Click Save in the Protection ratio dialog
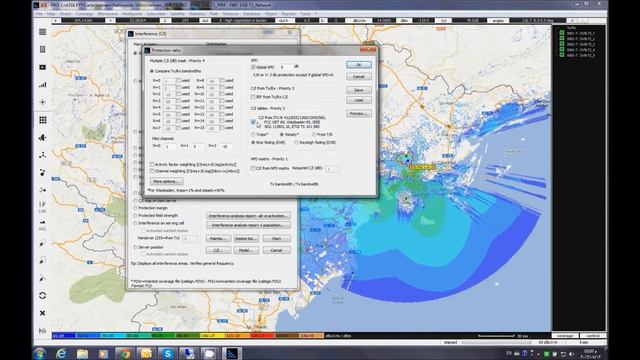The image size is (640, 360). click(358, 90)
